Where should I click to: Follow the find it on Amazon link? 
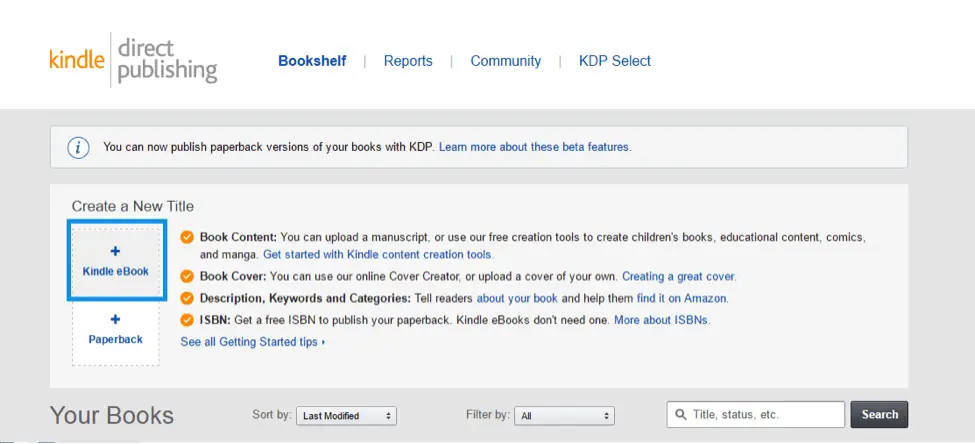pyautogui.click(x=682, y=298)
